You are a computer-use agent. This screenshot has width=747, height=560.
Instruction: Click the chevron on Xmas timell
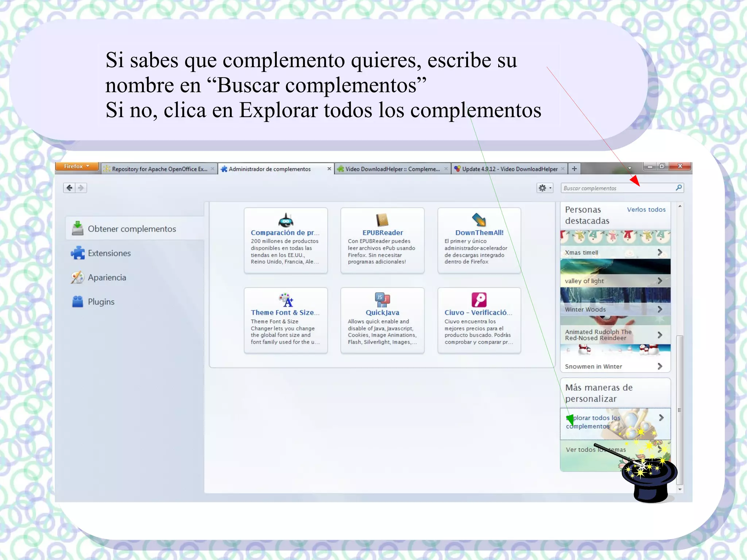[x=660, y=252]
